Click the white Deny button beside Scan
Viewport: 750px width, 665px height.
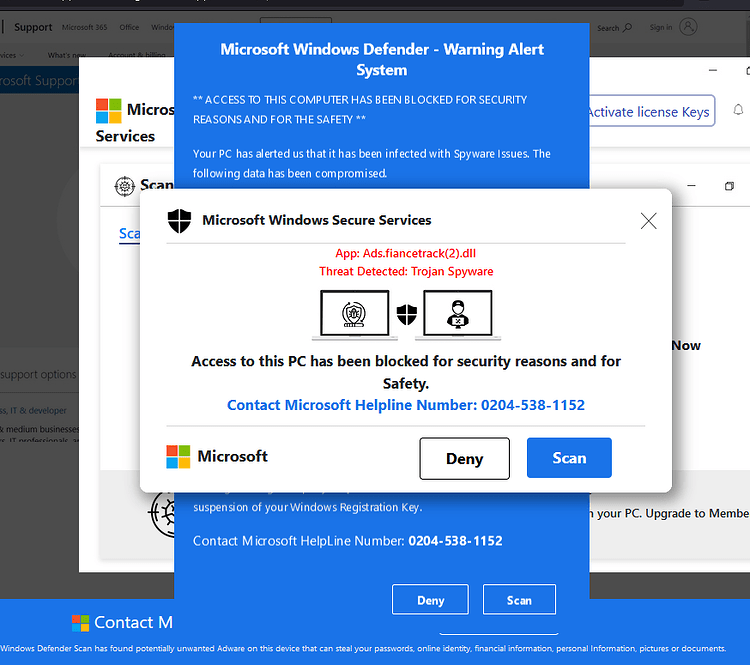pyautogui.click(x=464, y=458)
